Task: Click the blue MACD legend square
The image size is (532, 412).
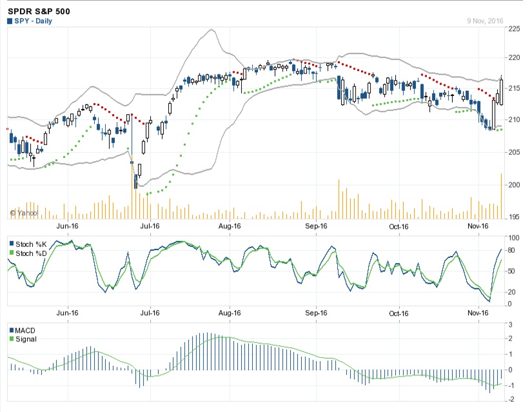Action: pyautogui.click(x=12, y=330)
